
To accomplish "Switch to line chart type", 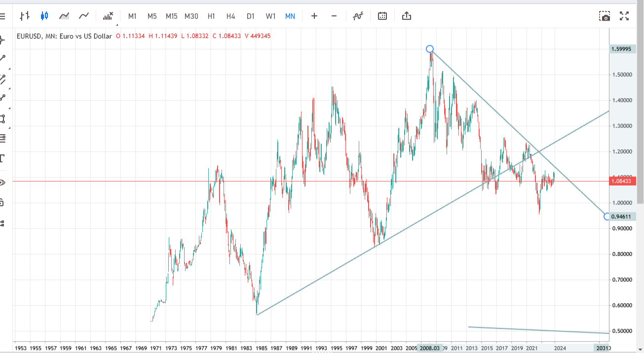I will (x=84, y=16).
